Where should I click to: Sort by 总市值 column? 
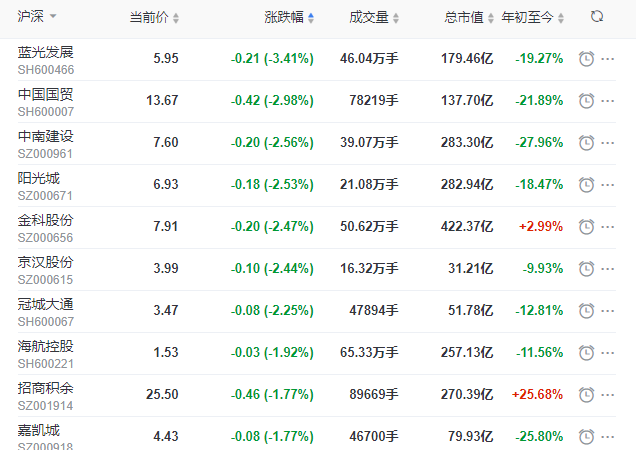(469, 17)
